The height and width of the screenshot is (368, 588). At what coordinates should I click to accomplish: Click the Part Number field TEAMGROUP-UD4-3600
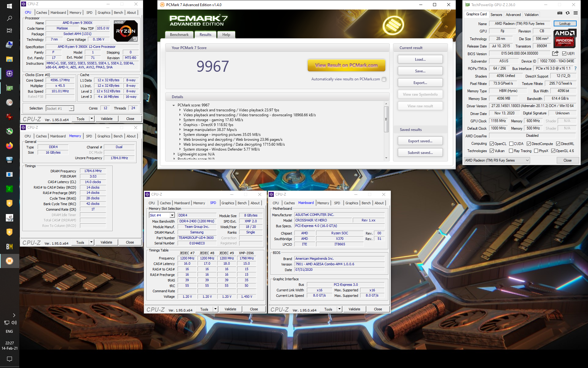point(197,238)
